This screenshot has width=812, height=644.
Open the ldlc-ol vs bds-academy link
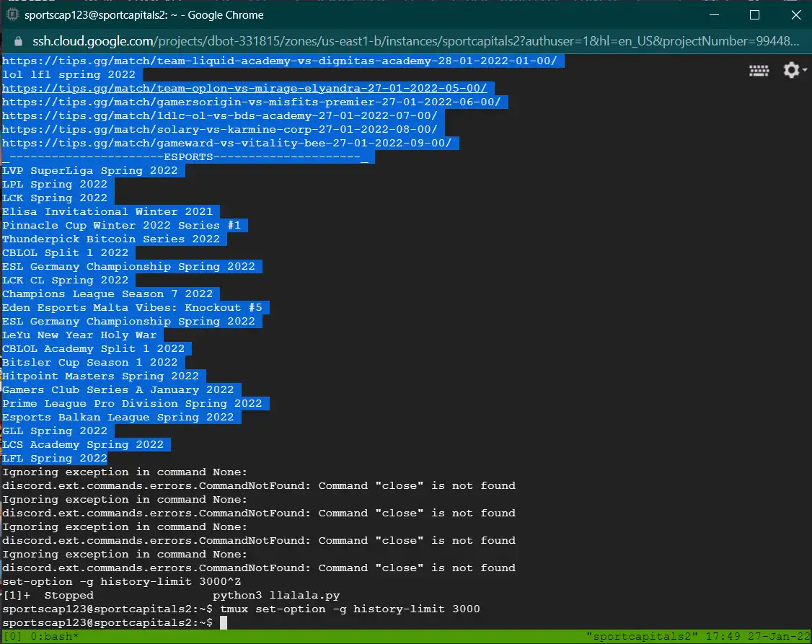tap(220, 115)
